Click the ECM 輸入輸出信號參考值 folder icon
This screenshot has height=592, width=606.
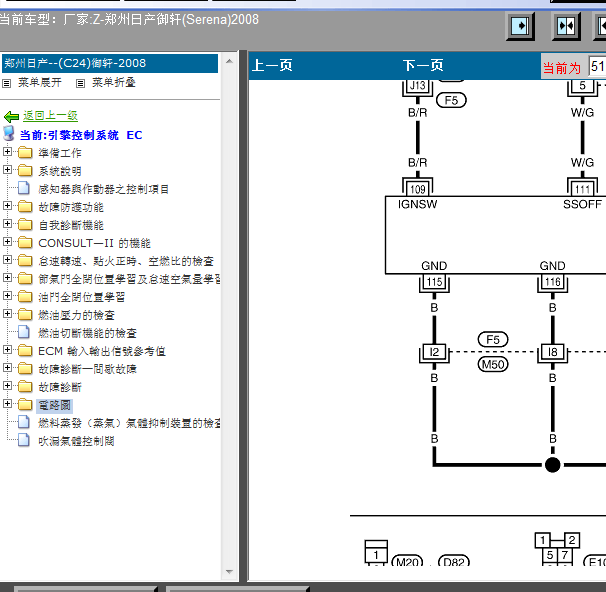coord(25,350)
